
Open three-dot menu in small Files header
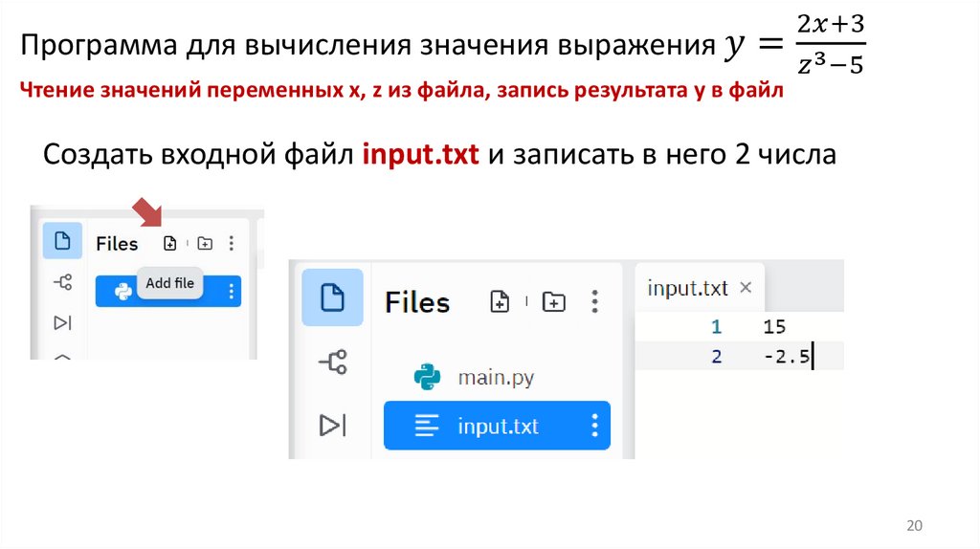232,244
